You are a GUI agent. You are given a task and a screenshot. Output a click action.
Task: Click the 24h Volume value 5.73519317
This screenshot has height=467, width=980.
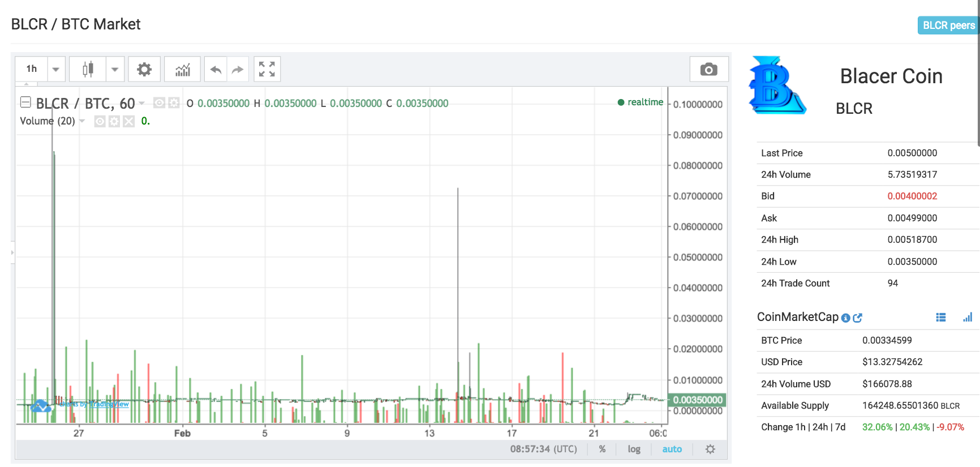coord(912,174)
